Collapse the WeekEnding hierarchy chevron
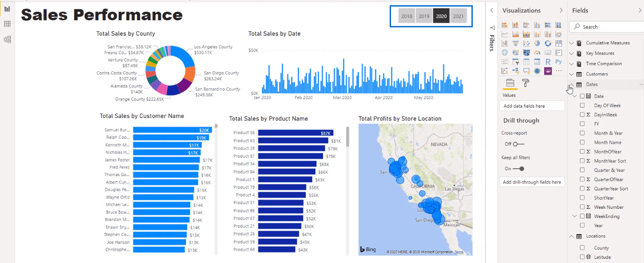The image size is (644, 263). tap(575, 216)
